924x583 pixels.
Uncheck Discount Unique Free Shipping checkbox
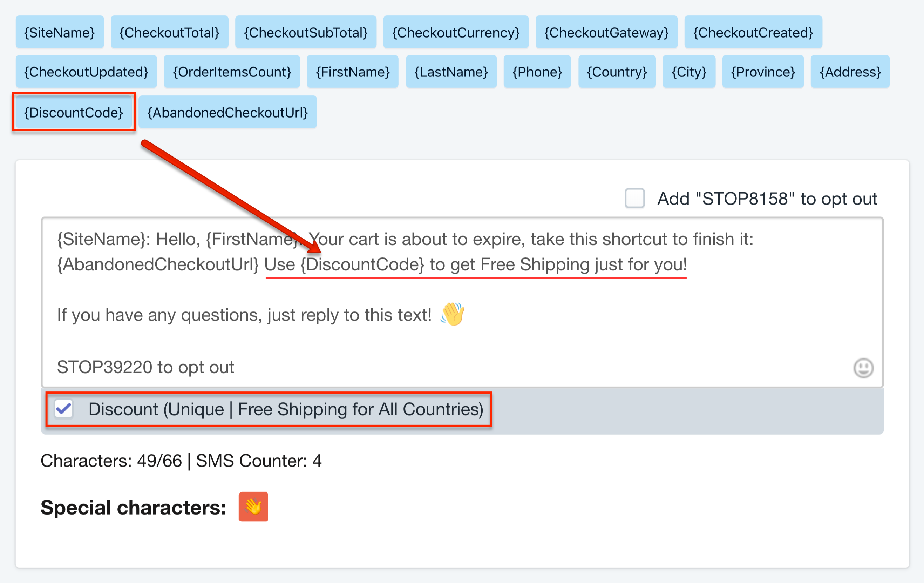tap(64, 409)
